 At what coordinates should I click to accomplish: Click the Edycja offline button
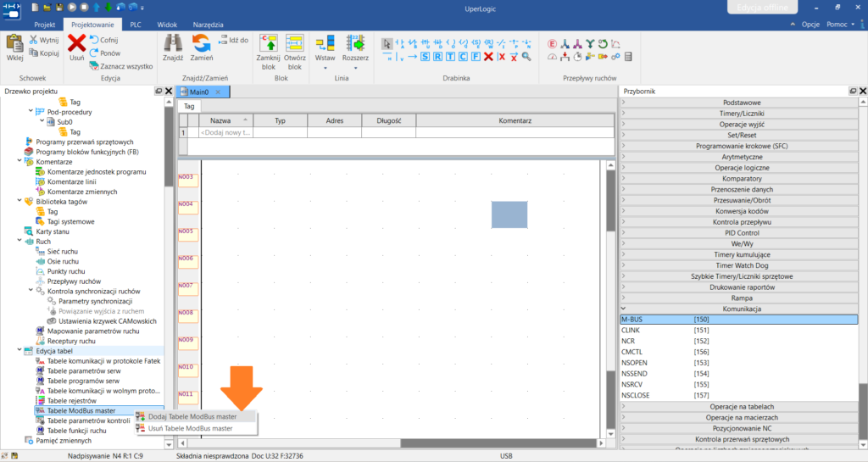pos(762,7)
